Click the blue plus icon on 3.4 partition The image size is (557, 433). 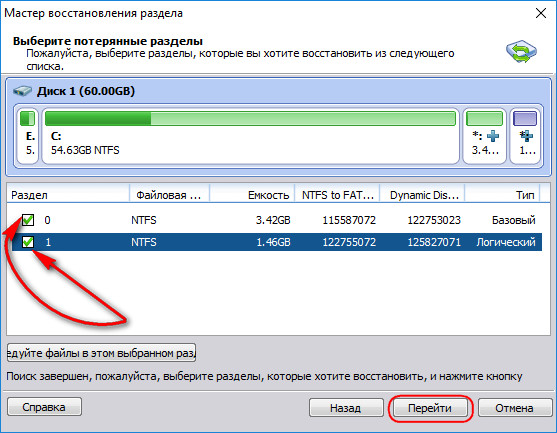(x=493, y=136)
